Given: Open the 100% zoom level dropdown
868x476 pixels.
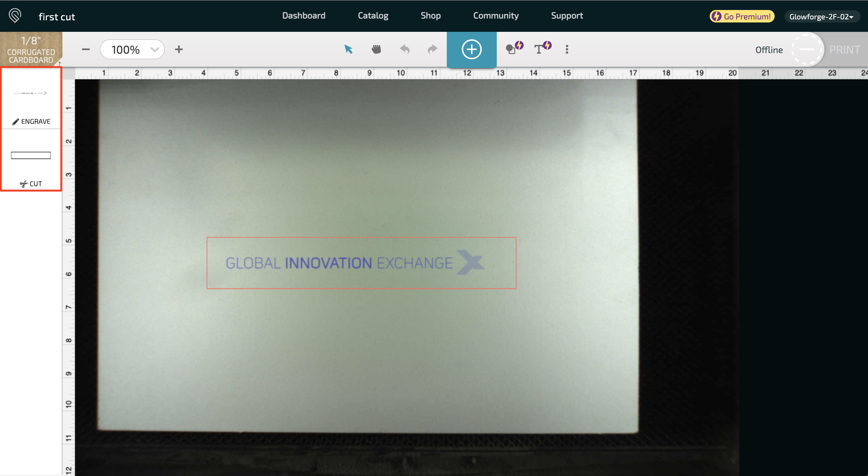Looking at the screenshot, I should tap(132, 50).
